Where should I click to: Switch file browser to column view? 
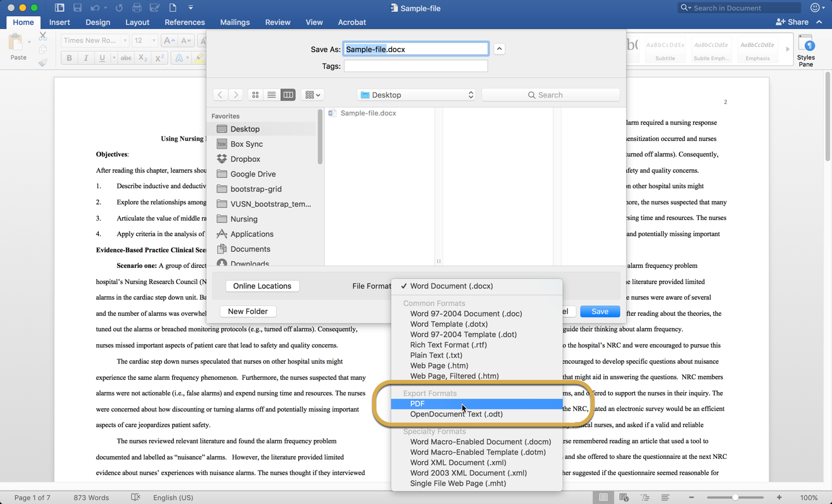288,95
